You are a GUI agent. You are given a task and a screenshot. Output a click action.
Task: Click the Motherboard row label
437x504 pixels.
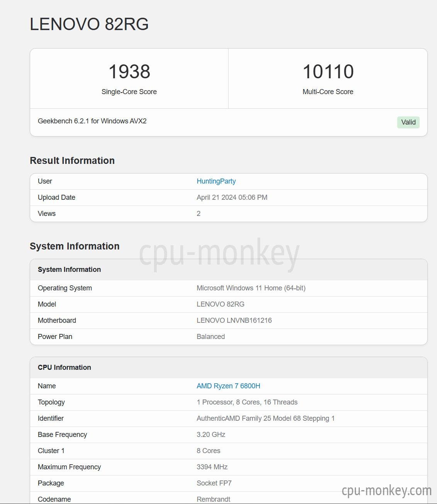[57, 320]
